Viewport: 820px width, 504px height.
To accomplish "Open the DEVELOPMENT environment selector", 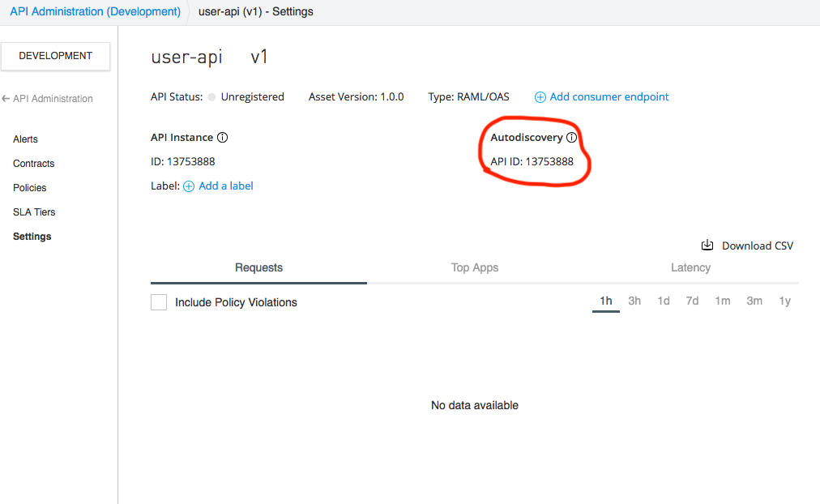I will tap(56, 56).
